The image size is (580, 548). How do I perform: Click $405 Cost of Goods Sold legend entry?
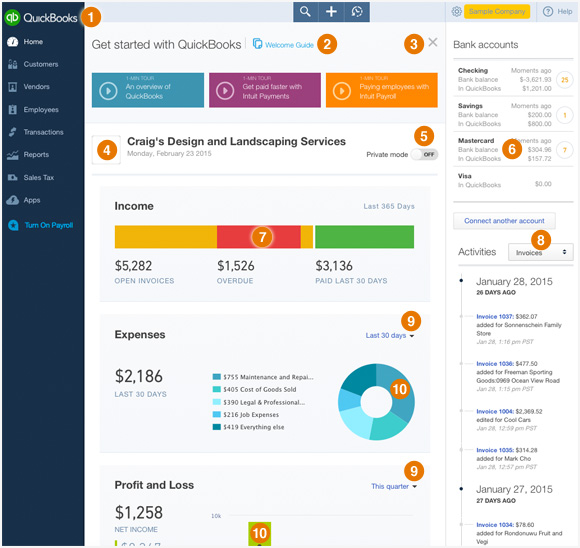point(254,390)
